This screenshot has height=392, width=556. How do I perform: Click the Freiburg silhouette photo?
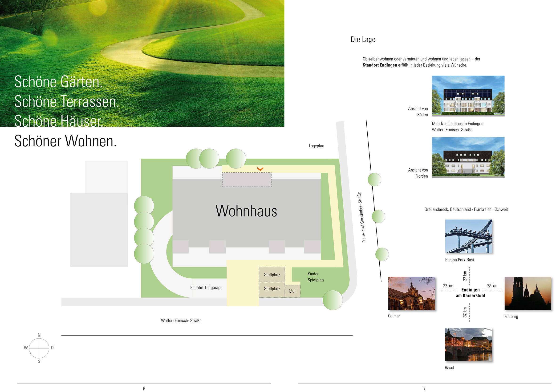pyautogui.click(x=528, y=293)
